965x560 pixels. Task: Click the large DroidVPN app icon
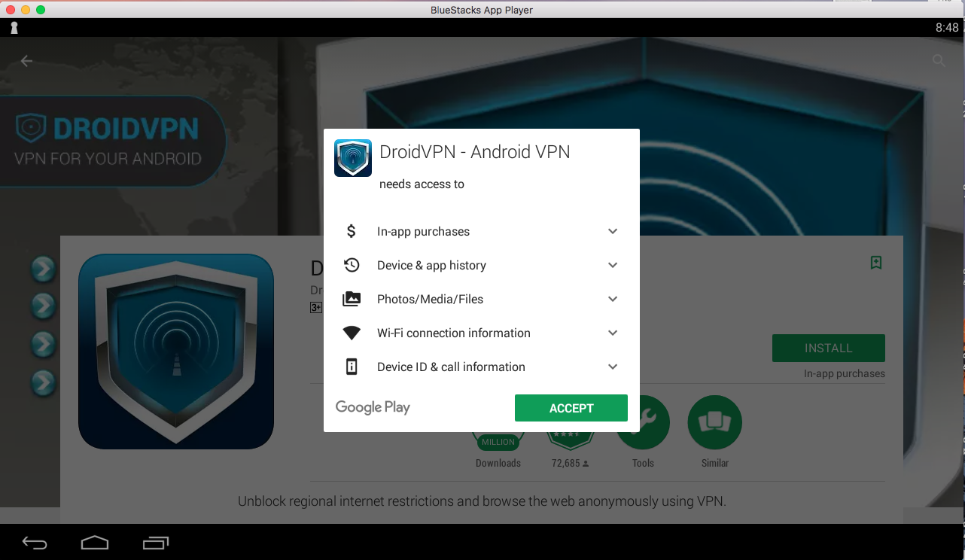(x=176, y=352)
